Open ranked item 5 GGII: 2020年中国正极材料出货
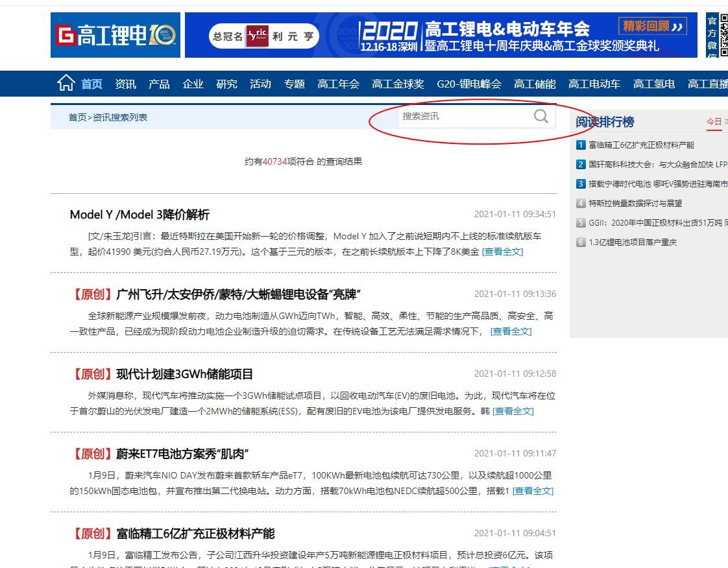This screenshot has width=728, height=568. coord(658,223)
